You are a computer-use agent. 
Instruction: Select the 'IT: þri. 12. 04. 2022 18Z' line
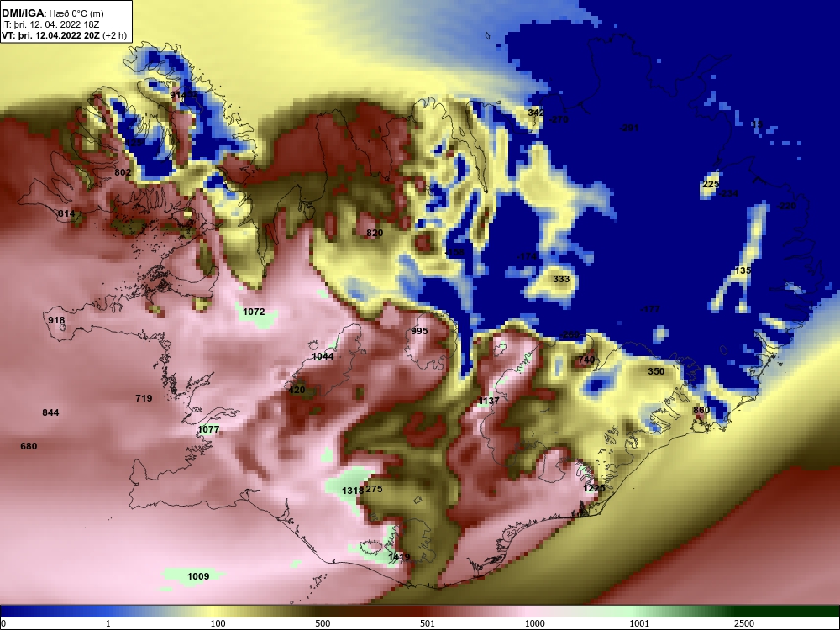50,24
